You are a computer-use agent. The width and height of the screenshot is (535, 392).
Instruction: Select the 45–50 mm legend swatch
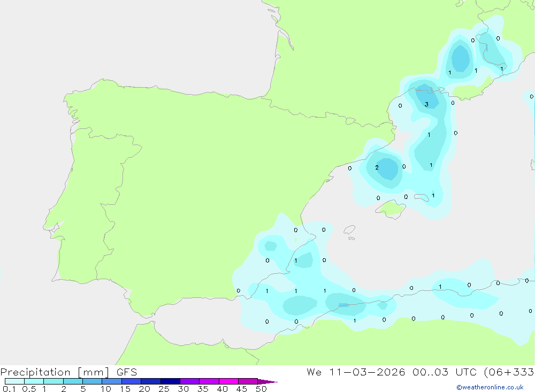tap(248, 381)
